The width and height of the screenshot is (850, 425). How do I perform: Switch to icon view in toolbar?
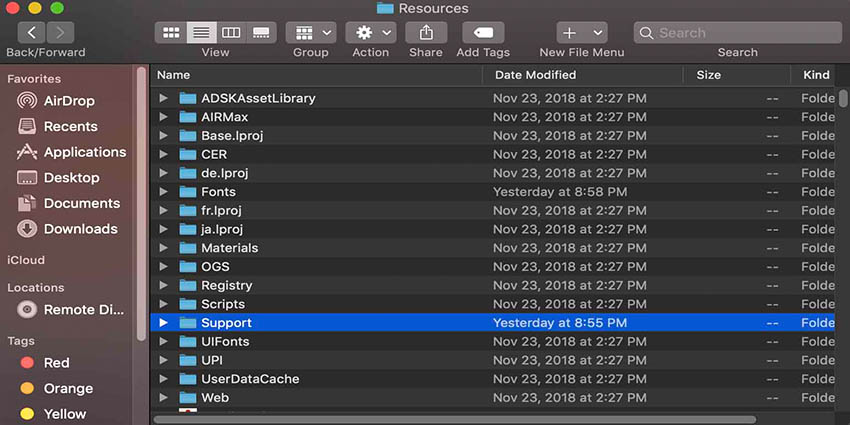click(x=170, y=33)
